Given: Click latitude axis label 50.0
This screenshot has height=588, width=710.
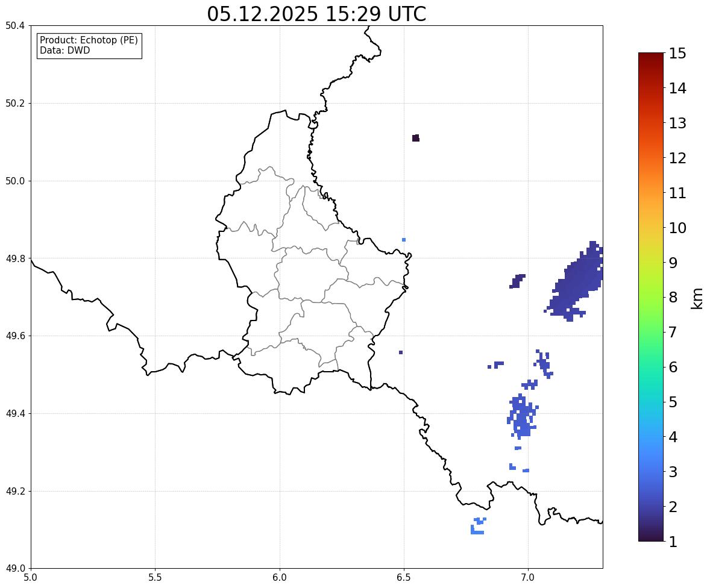Looking at the screenshot, I should (15, 181).
